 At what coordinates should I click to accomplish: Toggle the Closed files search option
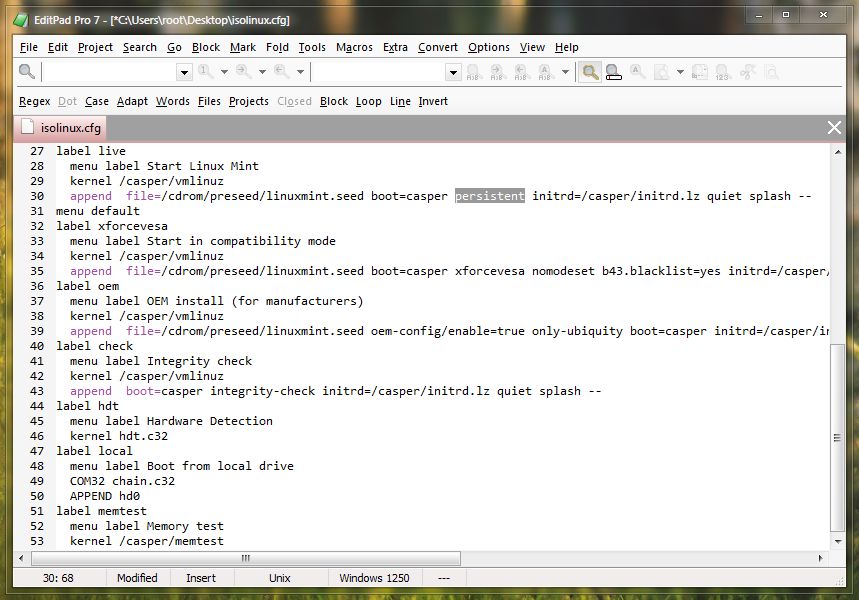[294, 101]
